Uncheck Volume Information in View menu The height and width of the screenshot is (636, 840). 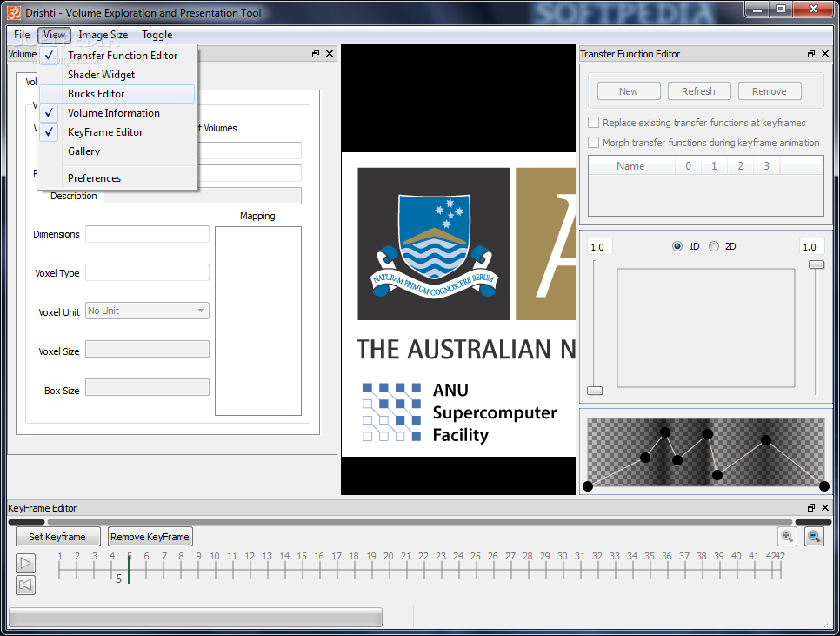tap(117, 113)
